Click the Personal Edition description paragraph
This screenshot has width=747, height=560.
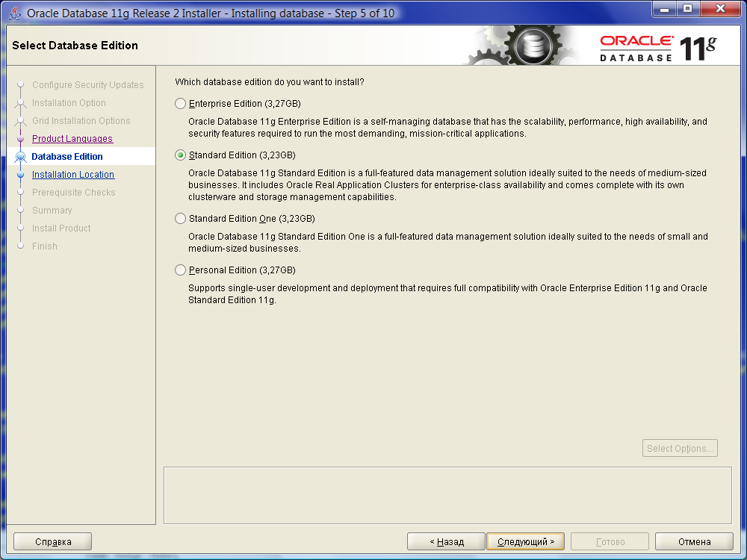click(x=447, y=293)
